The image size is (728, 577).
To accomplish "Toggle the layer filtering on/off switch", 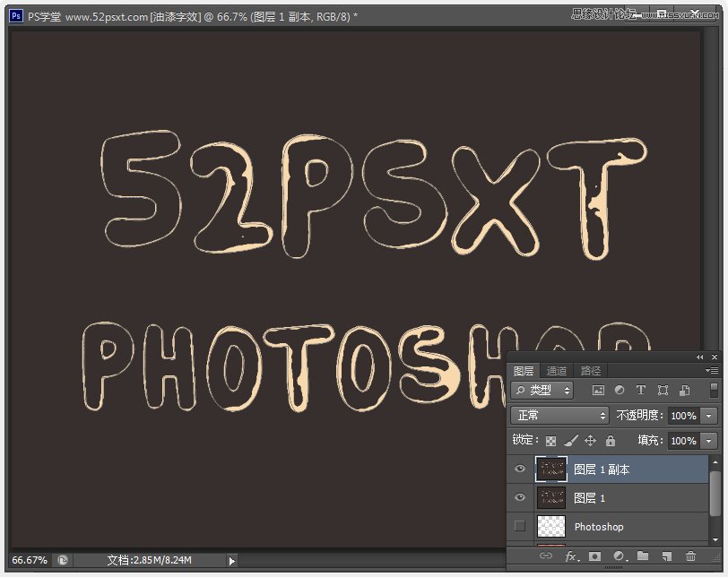I will point(714,390).
